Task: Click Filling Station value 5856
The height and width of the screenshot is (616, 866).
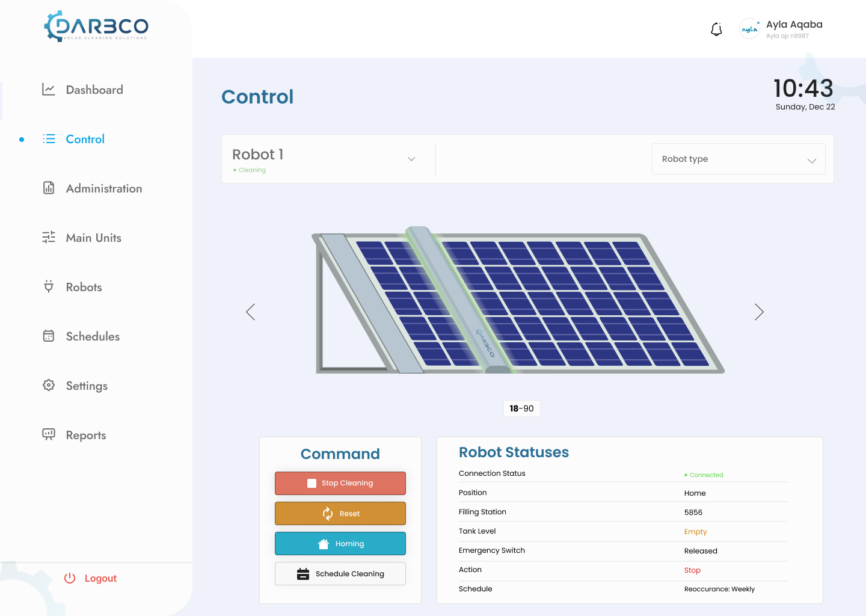Action: [x=693, y=513]
